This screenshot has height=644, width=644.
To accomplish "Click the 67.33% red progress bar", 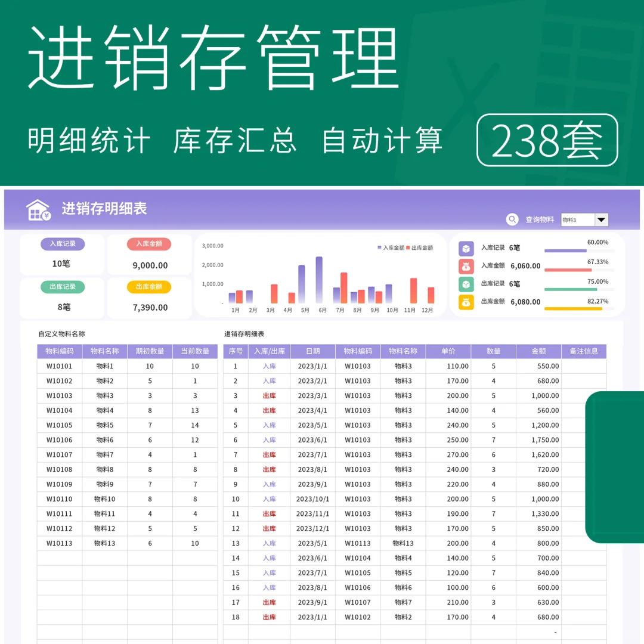I will [x=568, y=270].
